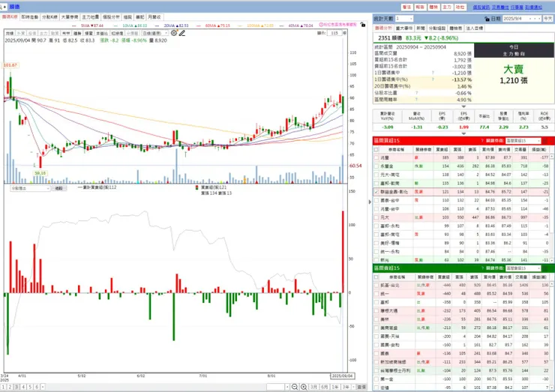Zoom in the chart with the plus magnifier
Image resolution: width=555 pixels, height=392 pixels.
(304, 387)
